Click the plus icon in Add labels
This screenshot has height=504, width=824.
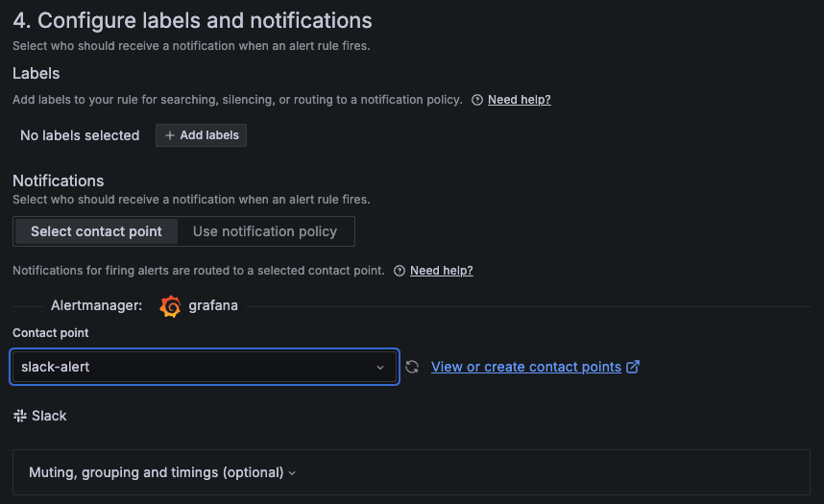tap(170, 135)
